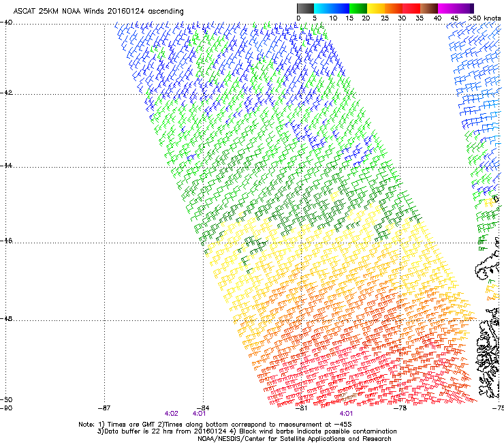Image resolution: width=504 pixels, height=443 pixels.
Task: Click the '-87' longitude axis label
Action: pos(104,408)
